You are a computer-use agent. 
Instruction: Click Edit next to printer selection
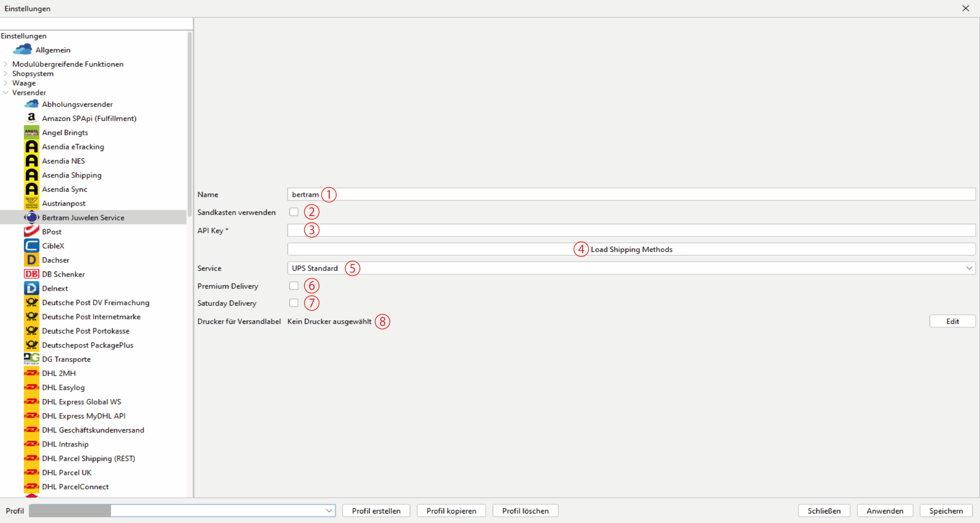952,321
